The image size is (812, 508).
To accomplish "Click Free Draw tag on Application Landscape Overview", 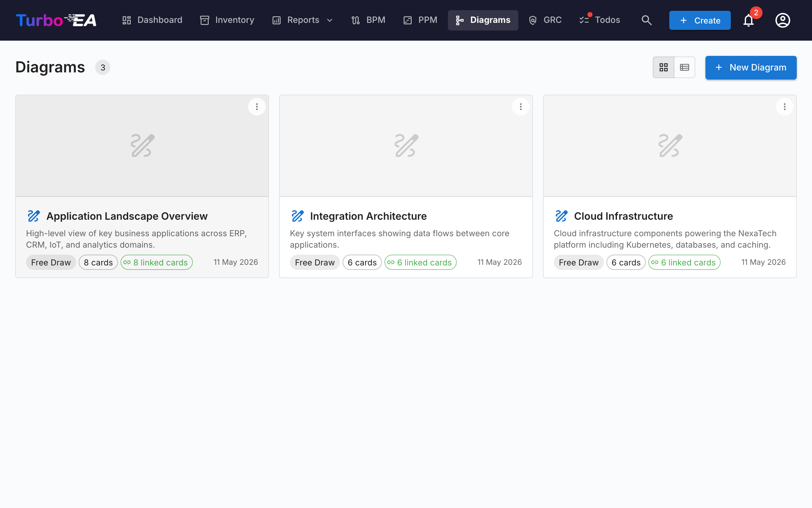I will (x=51, y=262).
